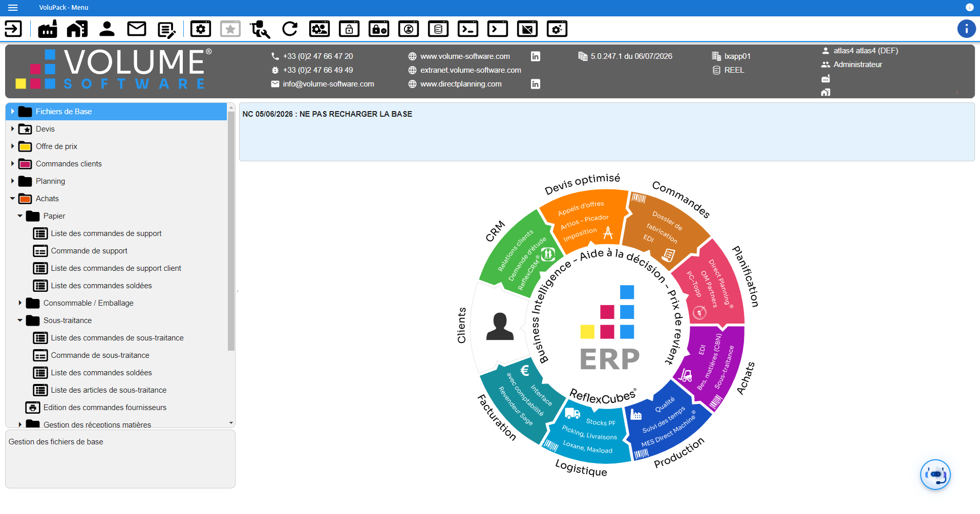Click the exit/logout arrow toolbar icon
Screen dimensions: 980x514
[13, 29]
